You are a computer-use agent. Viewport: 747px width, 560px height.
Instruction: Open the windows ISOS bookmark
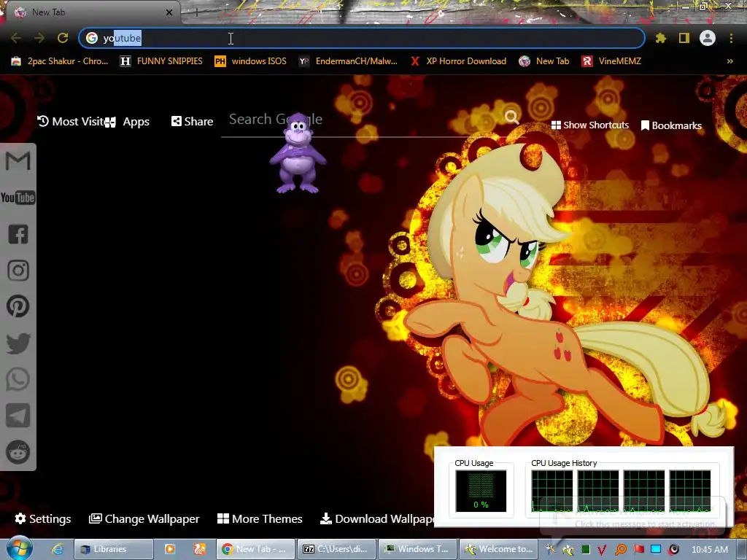click(x=251, y=61)
